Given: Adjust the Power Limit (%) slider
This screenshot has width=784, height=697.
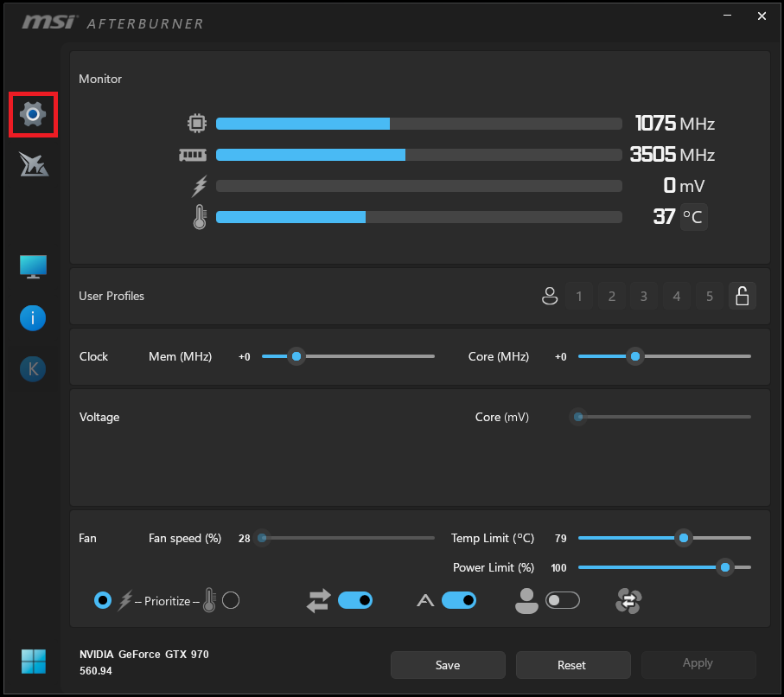Looking at the screenshot, I should click(x=665, y=567).
